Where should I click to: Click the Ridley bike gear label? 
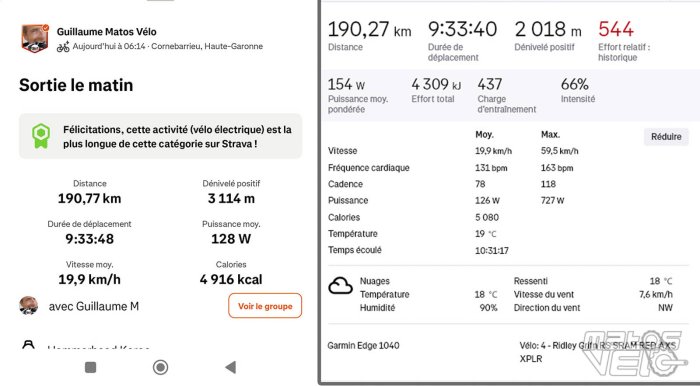(597, 352)
